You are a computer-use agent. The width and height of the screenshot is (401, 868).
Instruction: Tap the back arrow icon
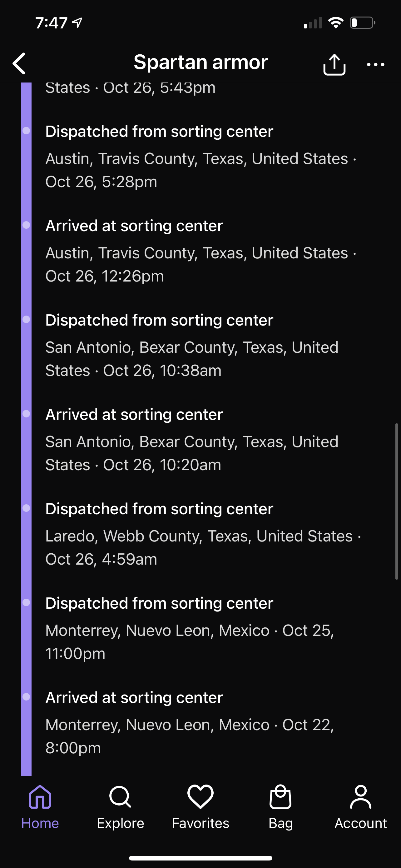(19, 63)
